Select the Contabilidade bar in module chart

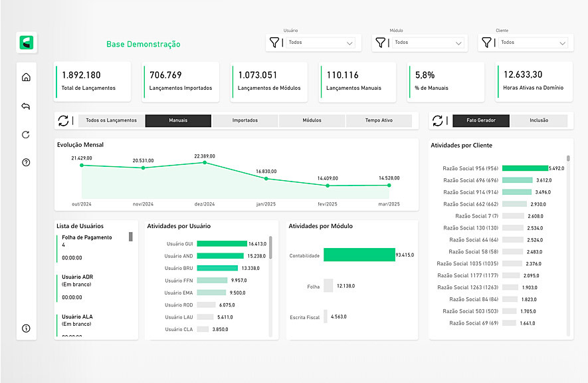(x=359, y=255)
